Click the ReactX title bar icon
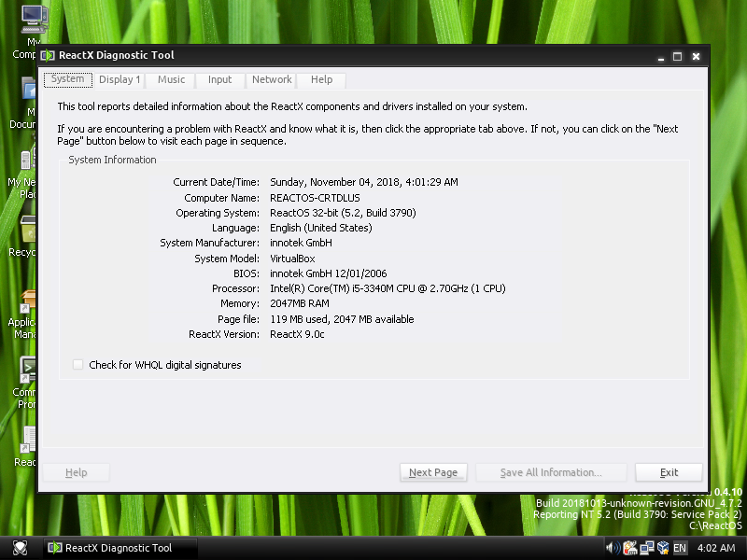747x560 pixels. click(x=48, y=55)
